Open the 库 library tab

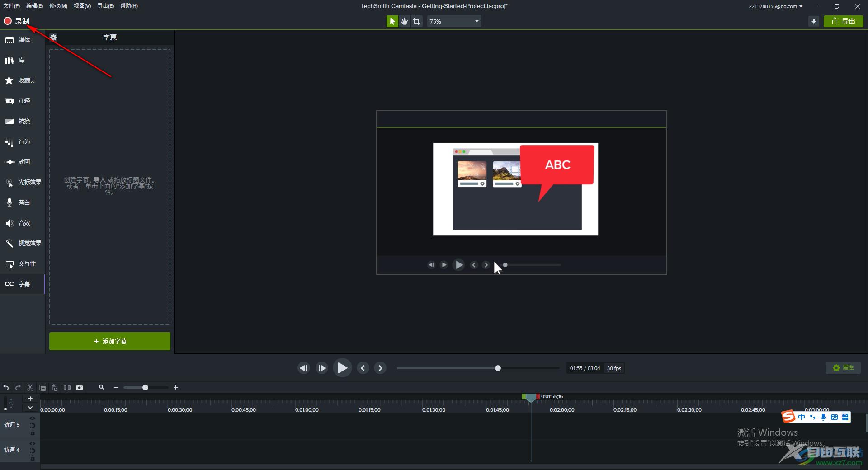[23, 60]
